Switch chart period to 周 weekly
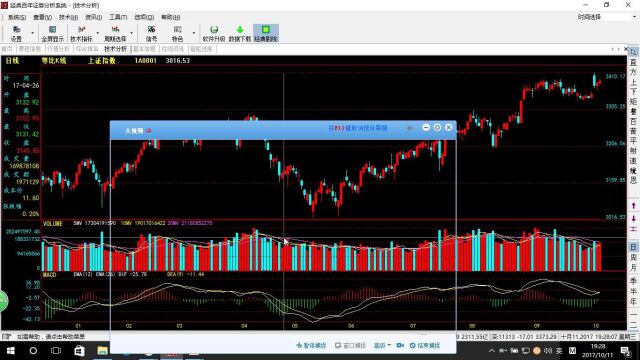Viewport: 640px width, 360px height. [x=633, y=257]
